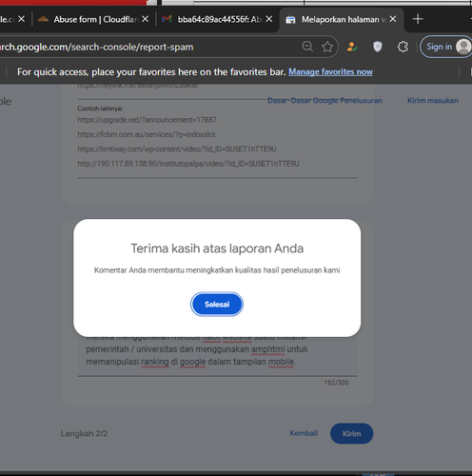472x476 pixels.
Task: Click the Sign in profile button
Action: 446,47
